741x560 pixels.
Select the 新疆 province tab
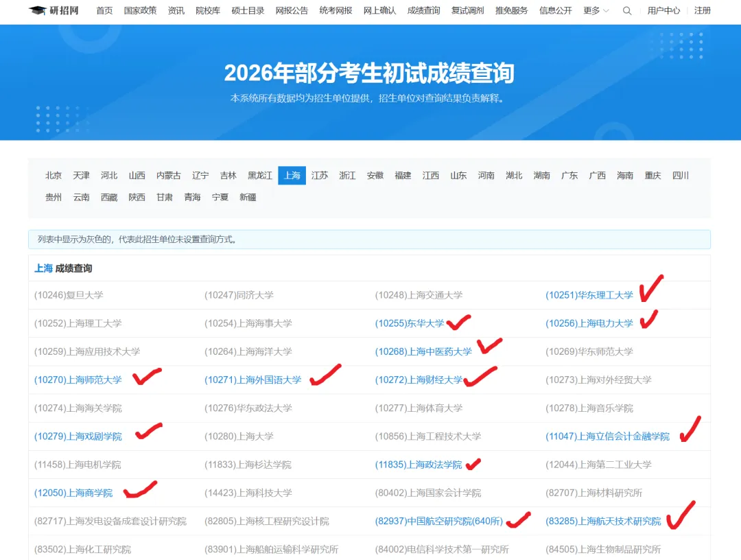click(x=248, y=197)
